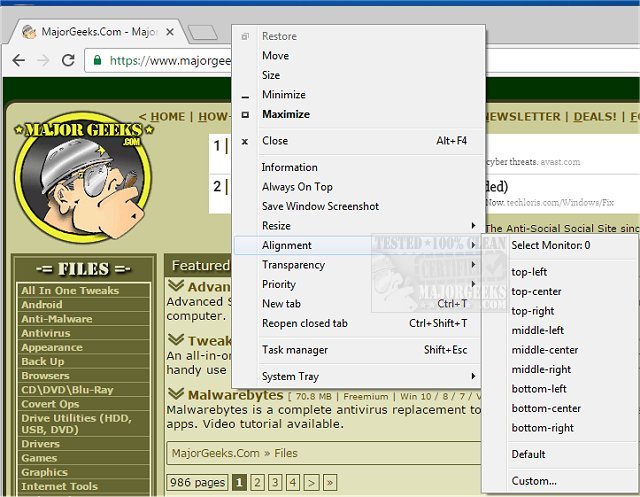Go to page 2 of files
The height and width of the screenshot is (497, 640).
click(x=257, y=483)
